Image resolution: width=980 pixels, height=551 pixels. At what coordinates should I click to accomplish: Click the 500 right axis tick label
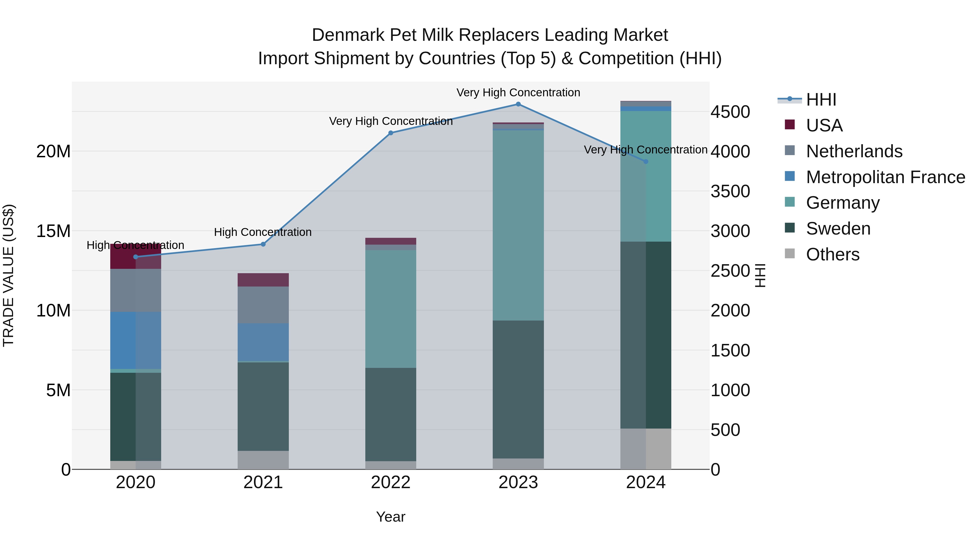725,430
